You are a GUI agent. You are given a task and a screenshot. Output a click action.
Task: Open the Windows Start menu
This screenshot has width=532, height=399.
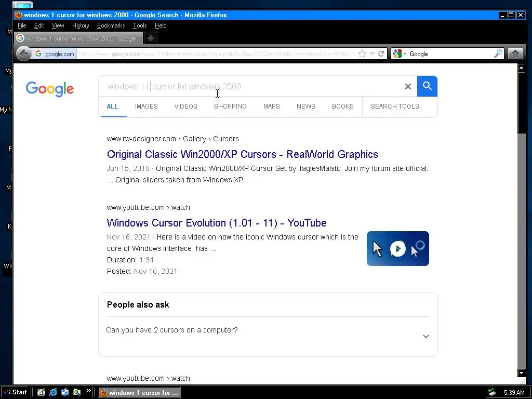[15, 392]
